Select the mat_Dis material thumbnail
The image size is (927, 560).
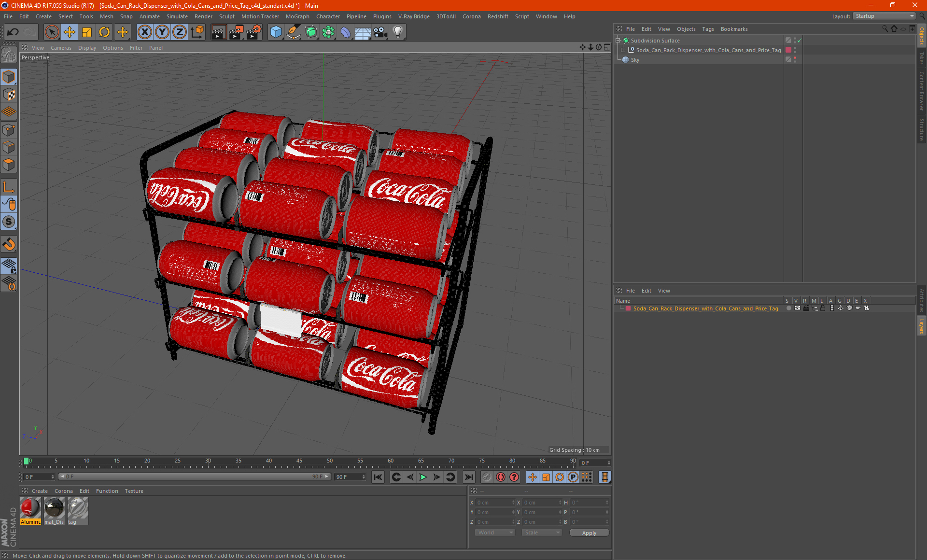coord(54,511)
